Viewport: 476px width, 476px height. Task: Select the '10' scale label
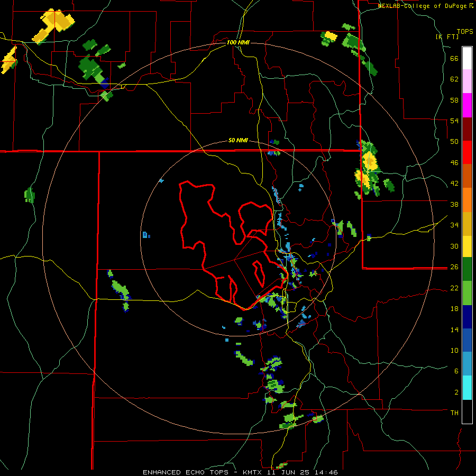pyautogui.click(x=454, y=351)
